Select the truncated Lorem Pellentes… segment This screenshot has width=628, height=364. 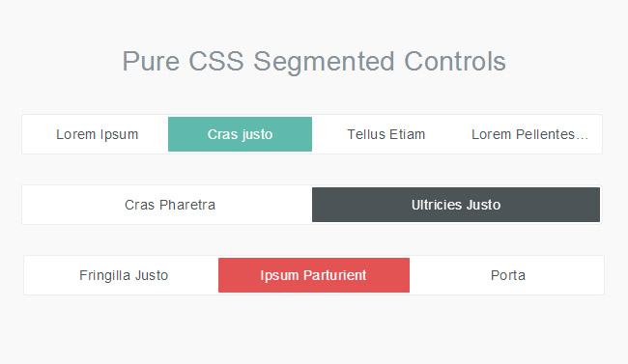528,134
